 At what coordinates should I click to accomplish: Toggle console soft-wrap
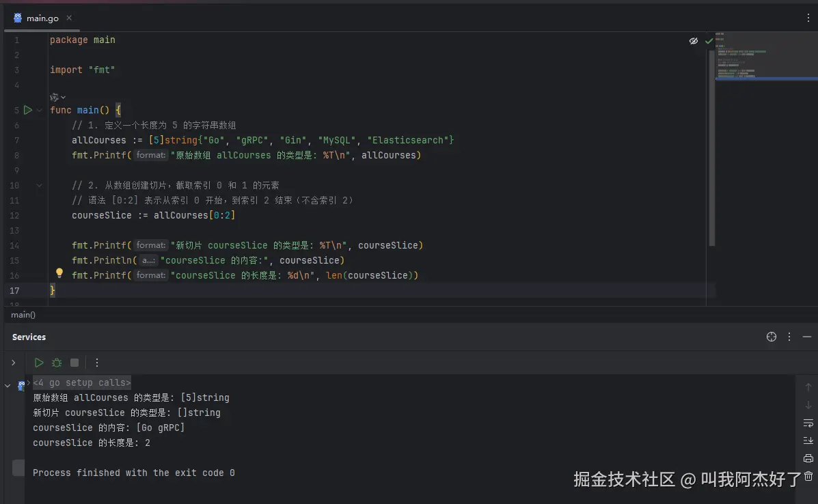pos(808,423)
